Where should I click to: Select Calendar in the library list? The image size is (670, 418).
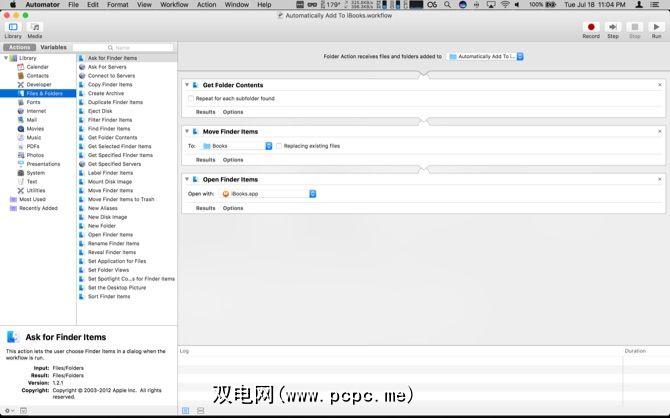click(x=38, y=67)
